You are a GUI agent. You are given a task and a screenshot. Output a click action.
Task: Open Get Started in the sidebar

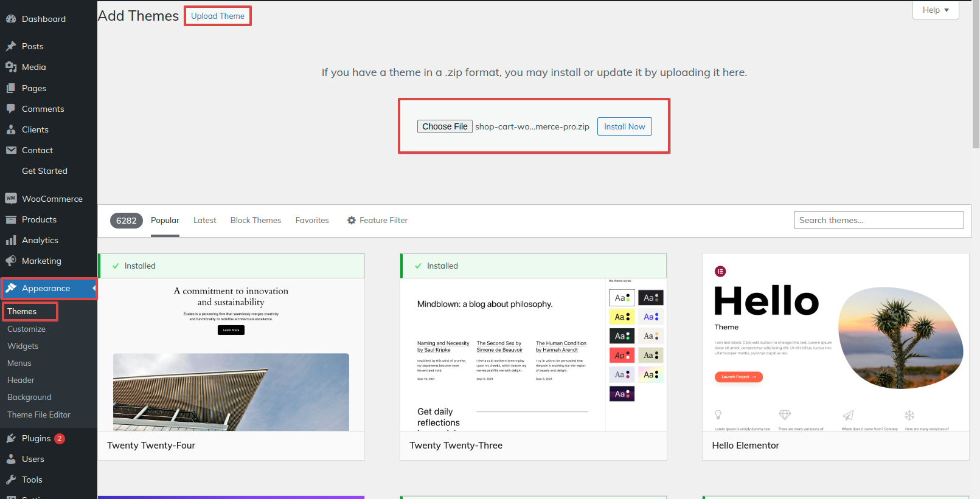pyautogui.click(x=44, y=171)
